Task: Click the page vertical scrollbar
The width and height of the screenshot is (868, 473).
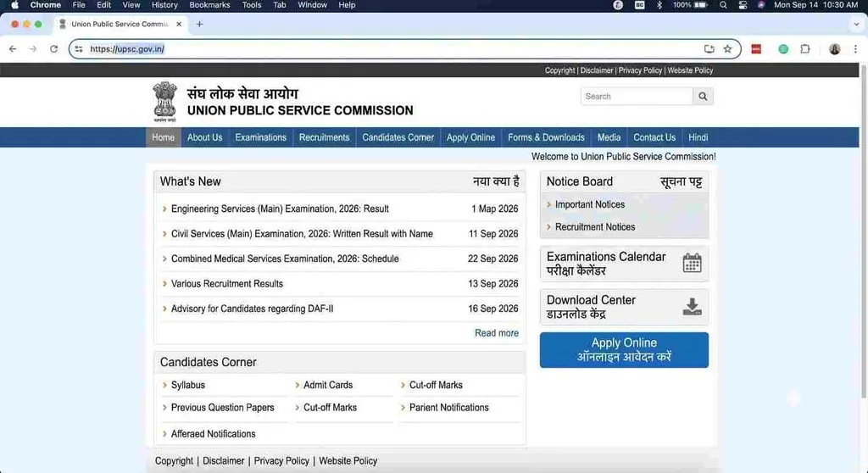Action: [x=863, y=231]
